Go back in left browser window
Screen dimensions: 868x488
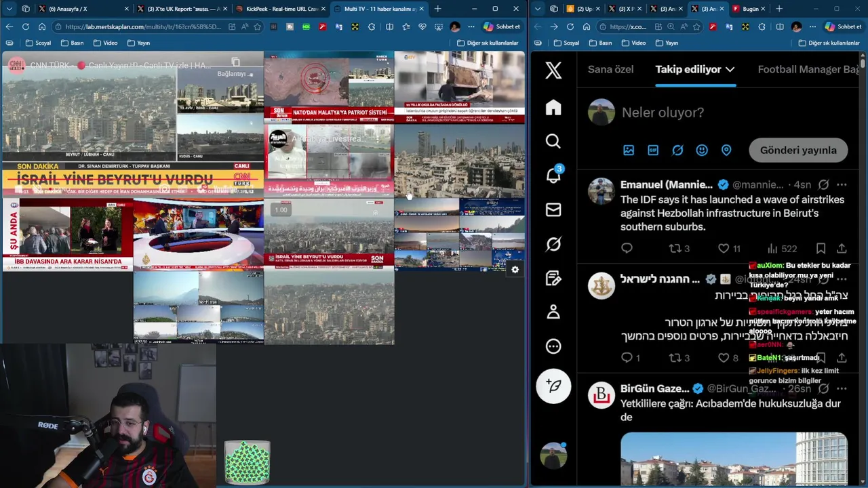(x=9, y=26)
